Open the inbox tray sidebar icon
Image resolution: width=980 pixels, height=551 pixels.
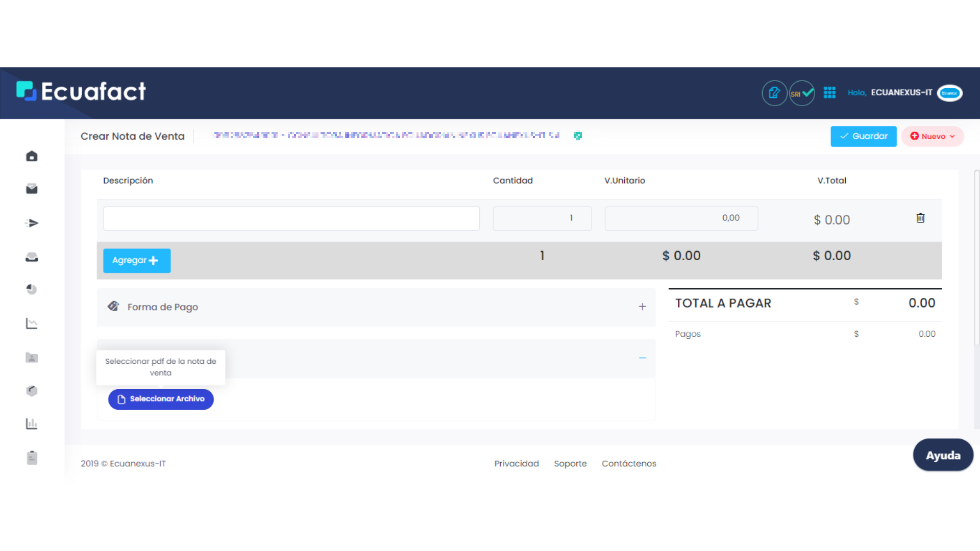click(32, 257)
